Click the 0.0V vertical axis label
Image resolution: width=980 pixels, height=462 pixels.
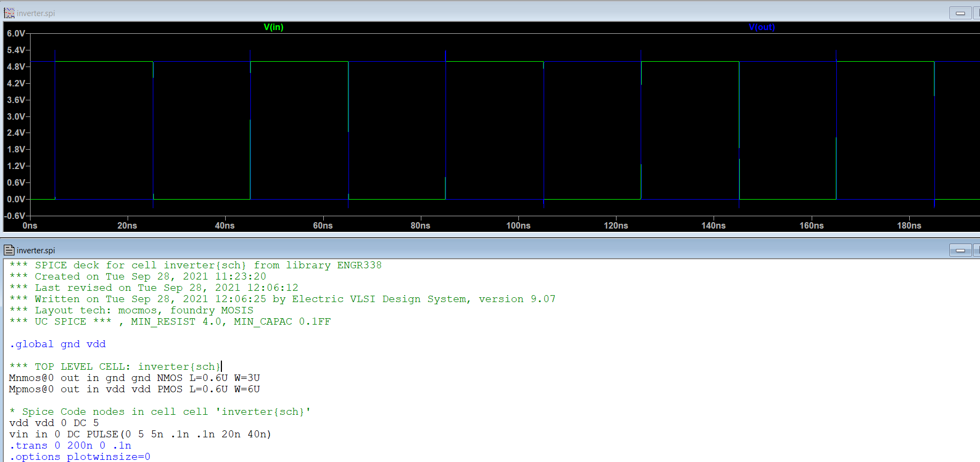click(x=16, y=199)
